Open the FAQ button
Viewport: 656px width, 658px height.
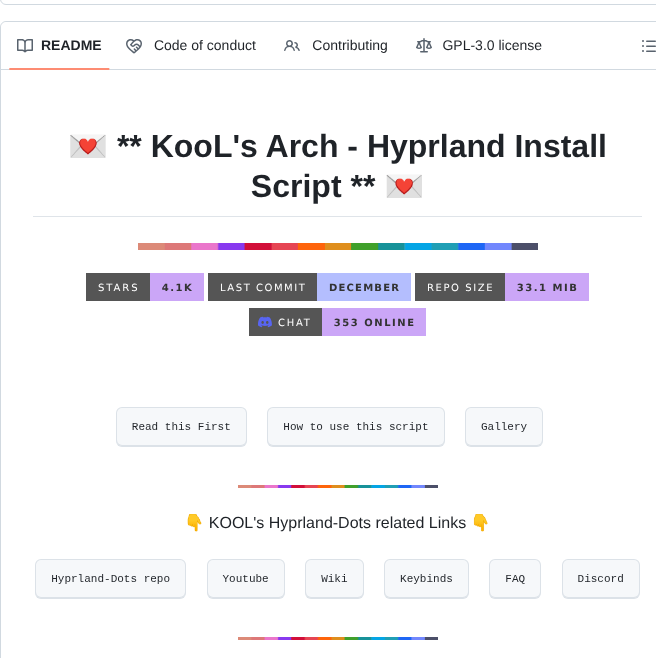[515, 579]
